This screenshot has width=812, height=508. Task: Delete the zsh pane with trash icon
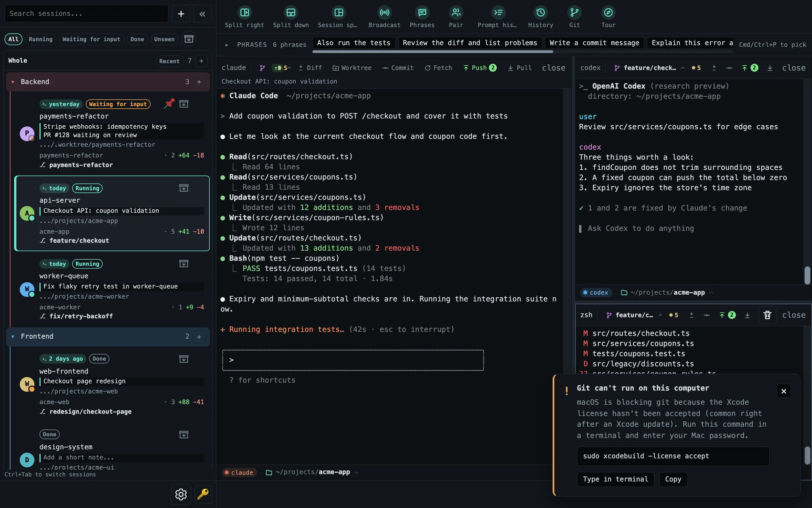[x=767, y=315]
